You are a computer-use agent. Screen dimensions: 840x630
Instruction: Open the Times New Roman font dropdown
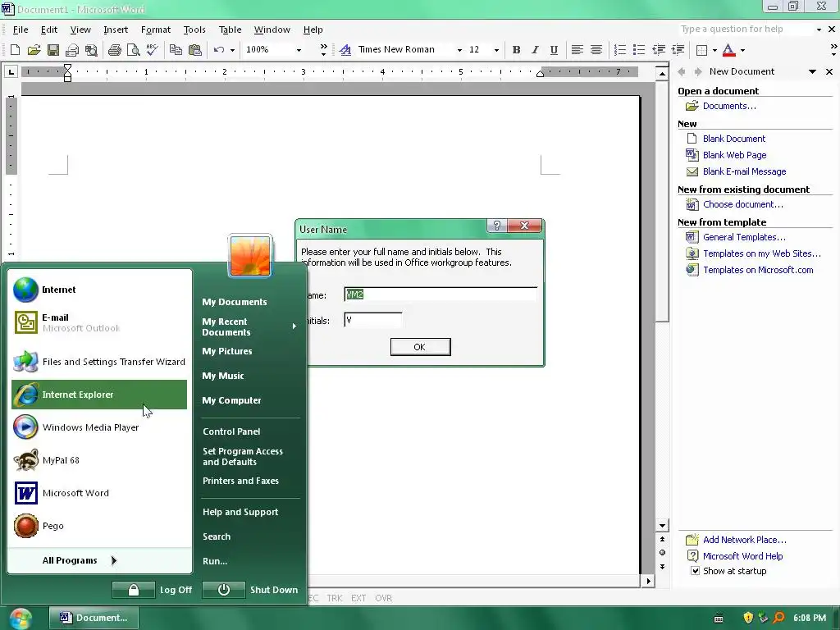pyautogui.click(x=459, y=50)
